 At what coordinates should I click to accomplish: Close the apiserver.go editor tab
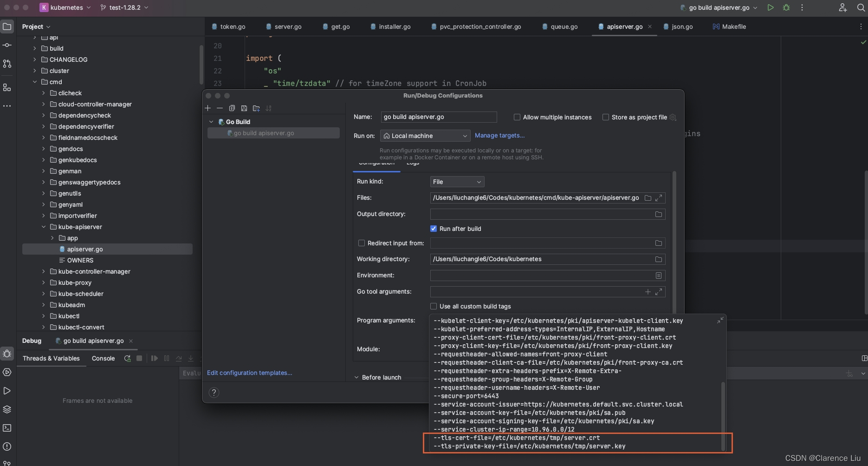click(x=650, y=26)
